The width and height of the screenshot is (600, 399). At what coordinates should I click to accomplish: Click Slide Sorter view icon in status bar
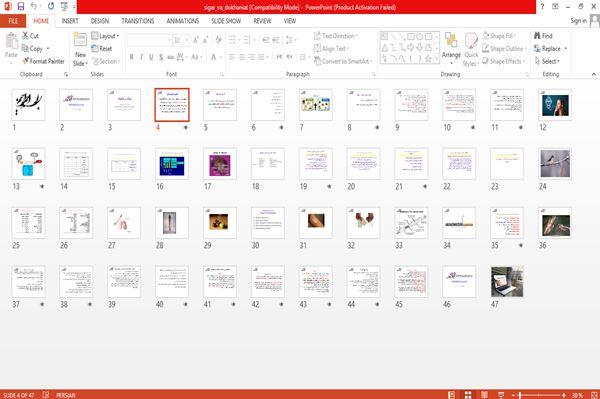click(x=468, y=395)
